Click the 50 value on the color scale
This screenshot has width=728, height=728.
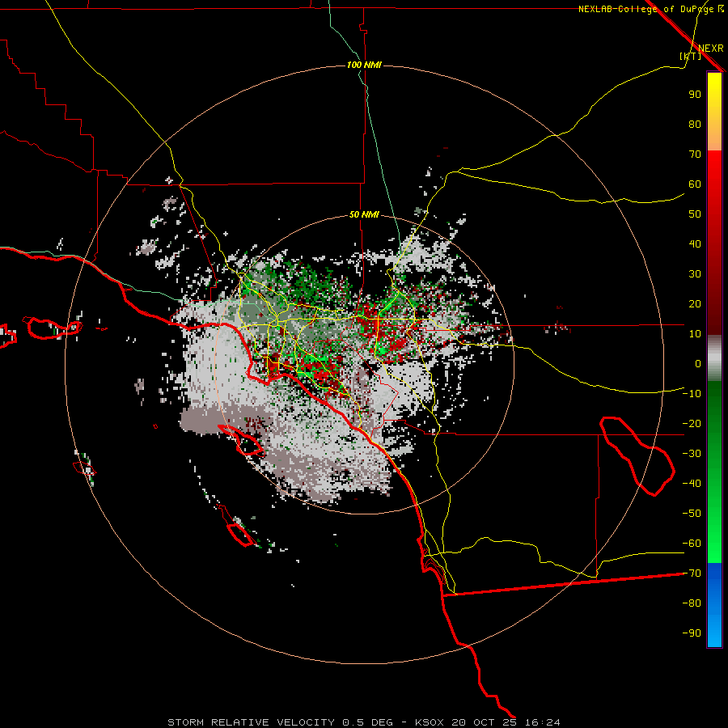[x=695, y=214]
